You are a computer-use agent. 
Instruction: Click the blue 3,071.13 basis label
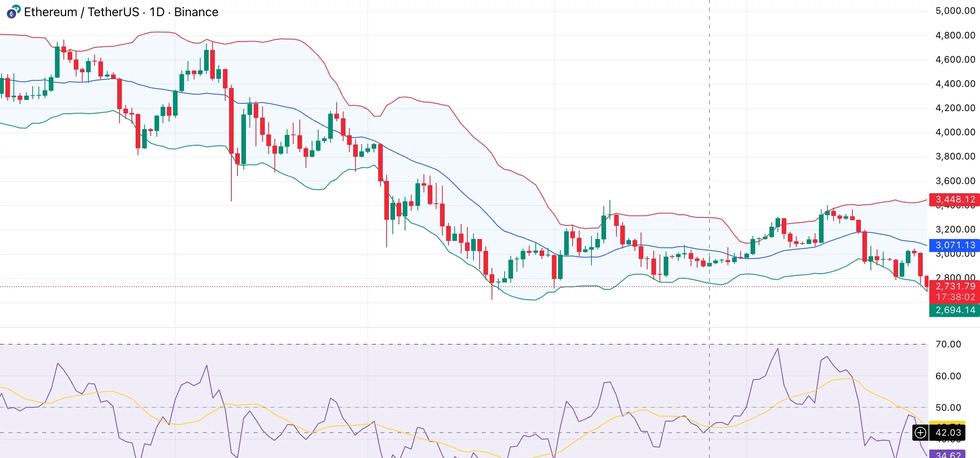coord(955,245)
